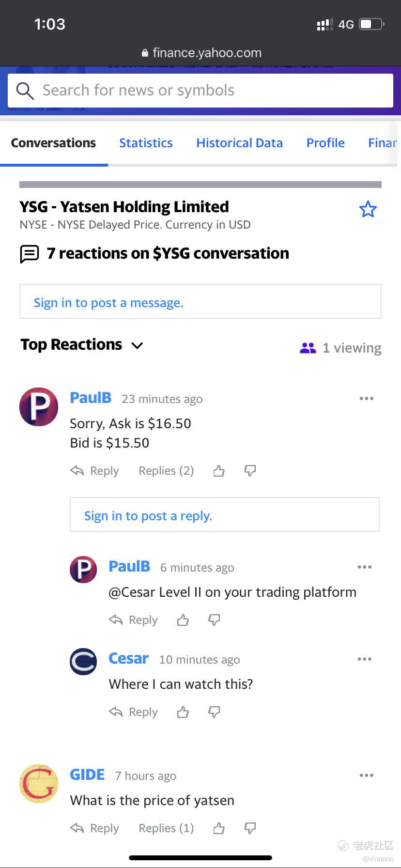Viewport: 401px width, 868px height.
Task: Open more options for PaulB's top comment
Action: coord(367,399)
